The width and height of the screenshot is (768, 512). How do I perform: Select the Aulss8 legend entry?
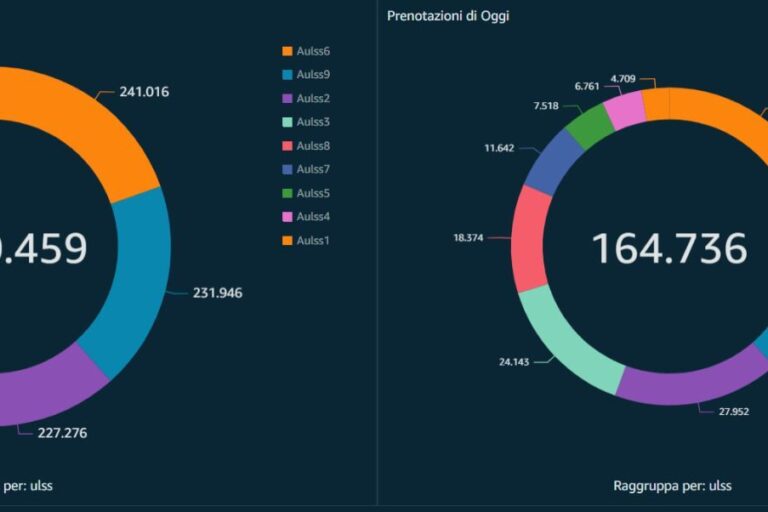(x=312, y=145)
